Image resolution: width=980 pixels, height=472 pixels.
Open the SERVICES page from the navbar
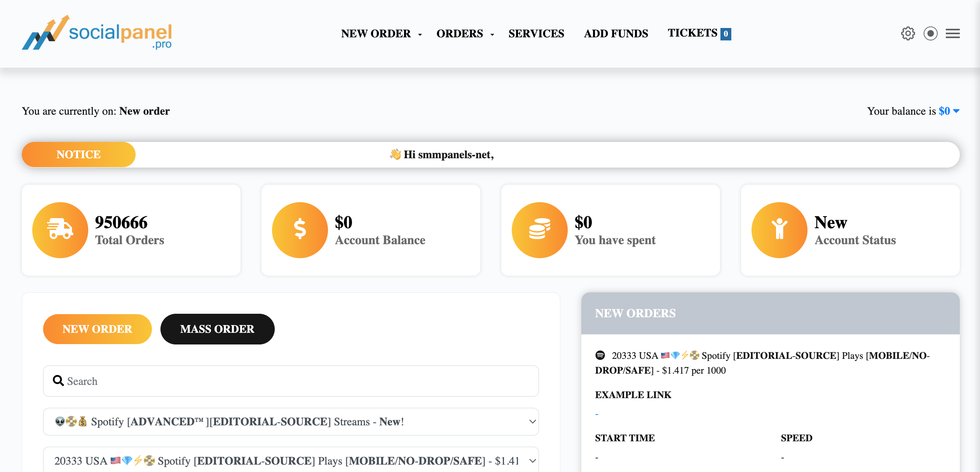pyautogui.click(x=536, y=33)
